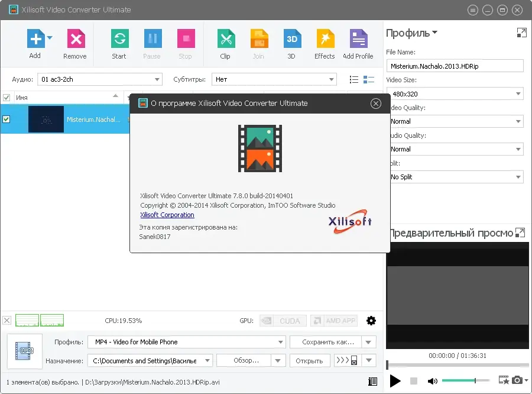Click the preview timeline seek bar
This screenshot has width=532, height=394.
pyautogui.click(x=458, y=365)
